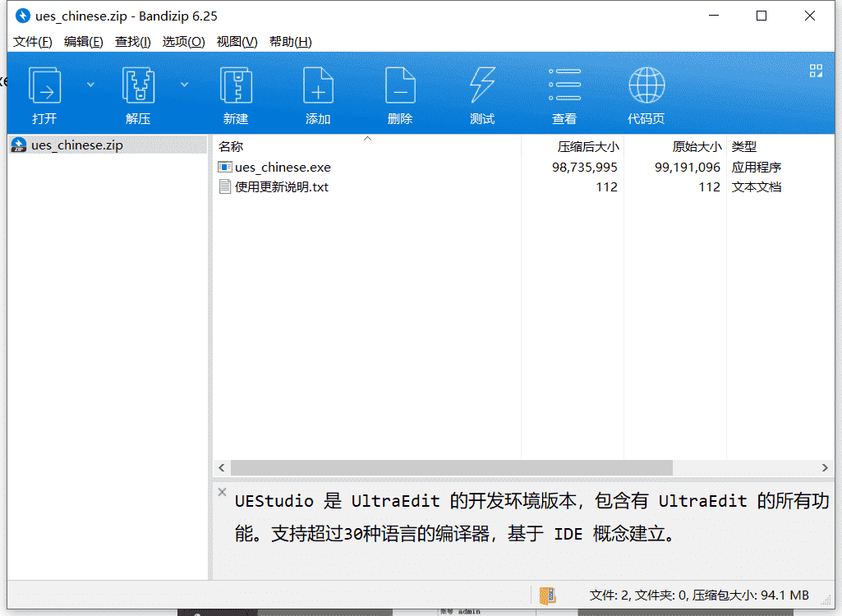Click the UEStudio description comment text

point(531,517)
